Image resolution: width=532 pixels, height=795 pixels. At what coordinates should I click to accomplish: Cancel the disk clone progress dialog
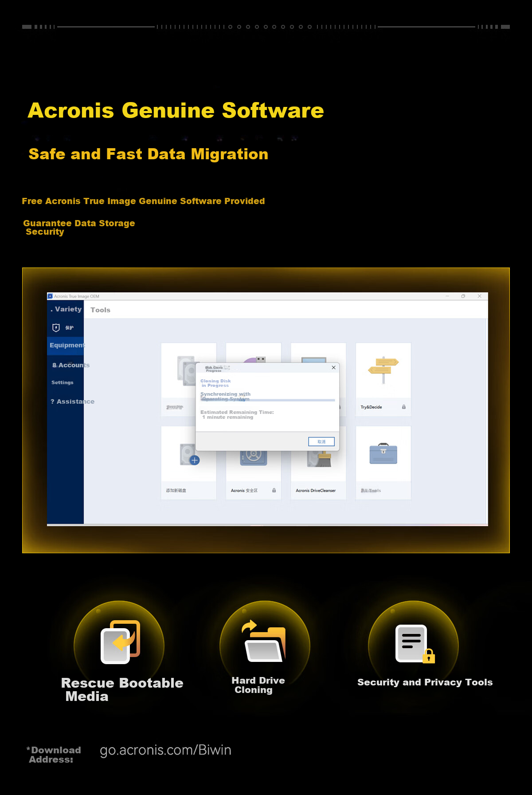pyautogui.click(x=321, y=442)
